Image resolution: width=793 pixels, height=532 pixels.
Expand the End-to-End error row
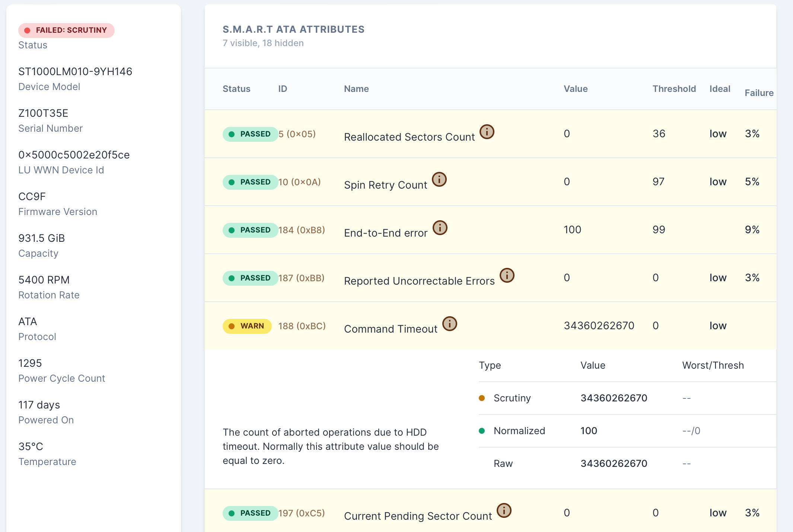(x=385, y=233)
